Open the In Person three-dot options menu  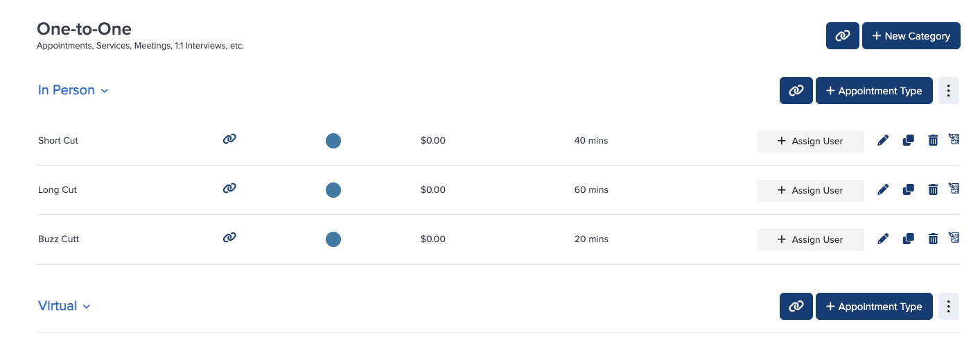(949, 90)
